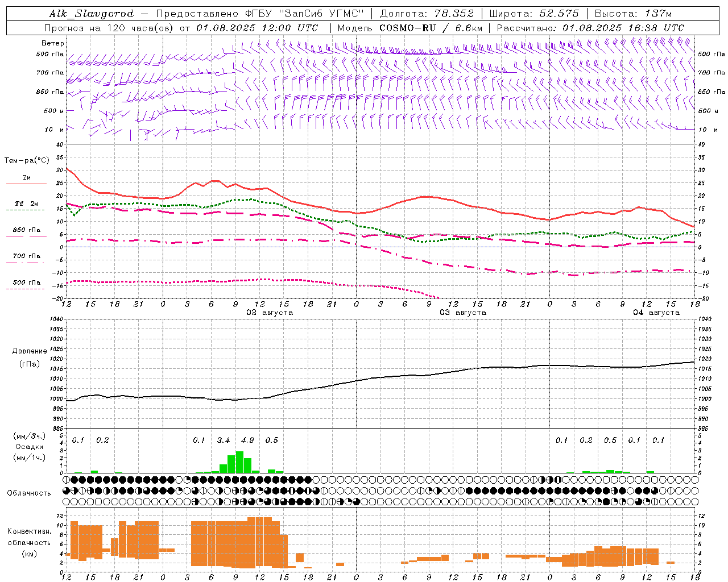
Task: Click the Долгота: 78.352 longitude value
Action: (426, 14)
